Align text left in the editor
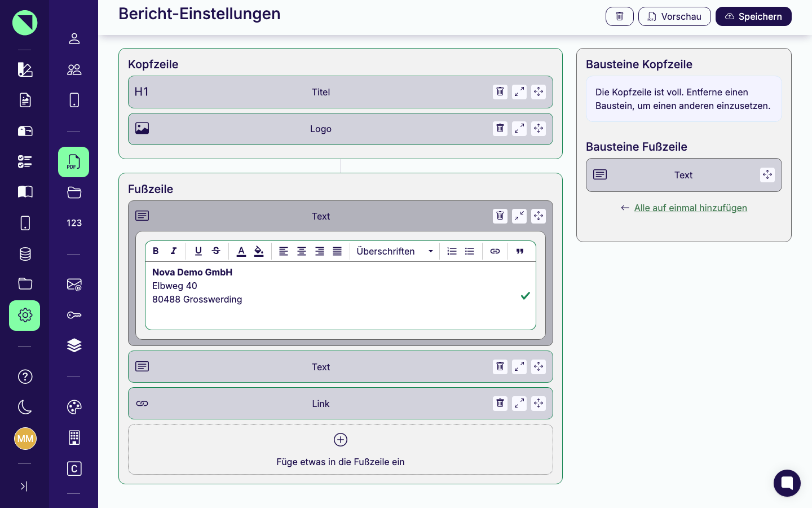812x508 pixels. click(284, 251)
